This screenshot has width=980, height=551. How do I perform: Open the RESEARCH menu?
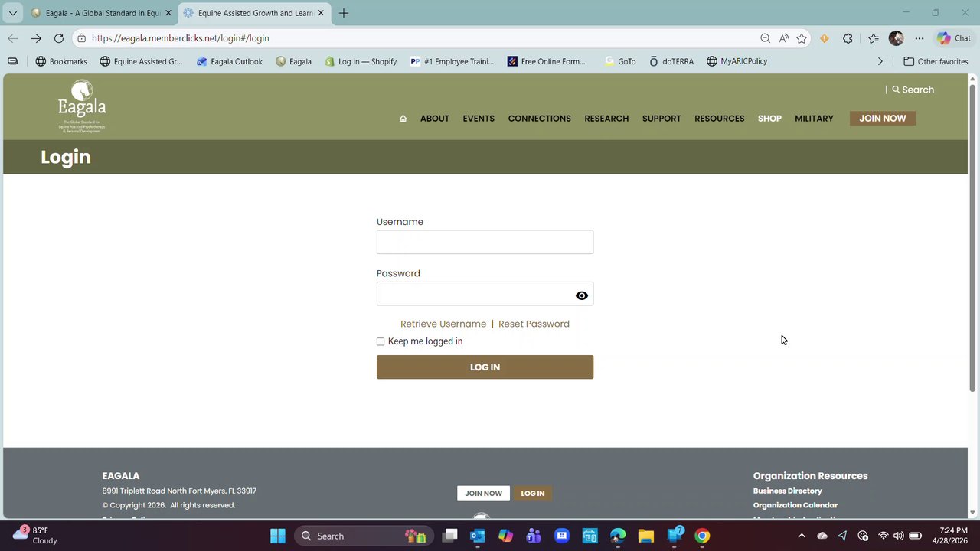(x=606, y=119)
